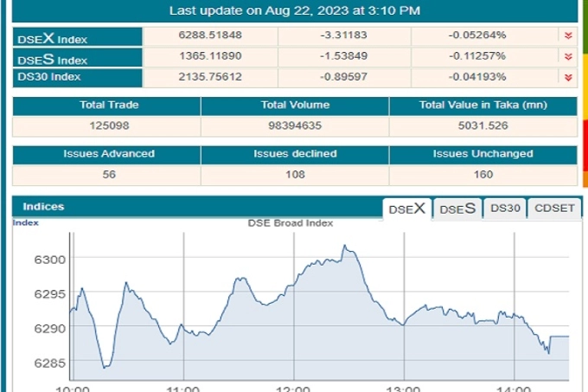This screenshot has height=392, width=588.
Task: Click the DS30 value 2135.75612
Action: (x=210, y=77)
